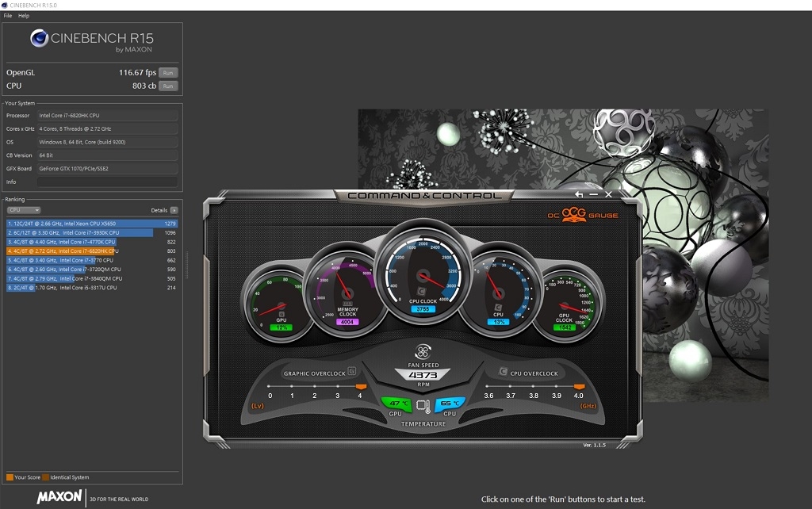This screenshot has height=509, width=812.
Task: Click the GPU temperature 47°C readout
Action: tap(397, 404)
